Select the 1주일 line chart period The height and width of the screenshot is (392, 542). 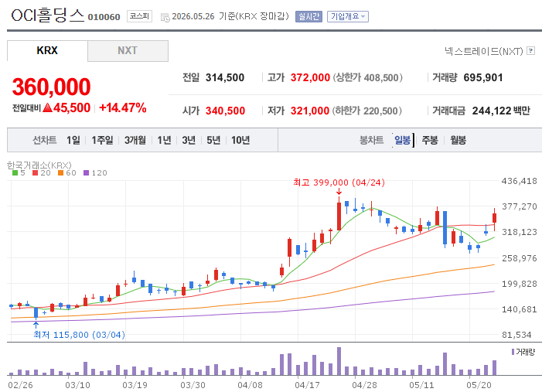(x=102, y=140)
